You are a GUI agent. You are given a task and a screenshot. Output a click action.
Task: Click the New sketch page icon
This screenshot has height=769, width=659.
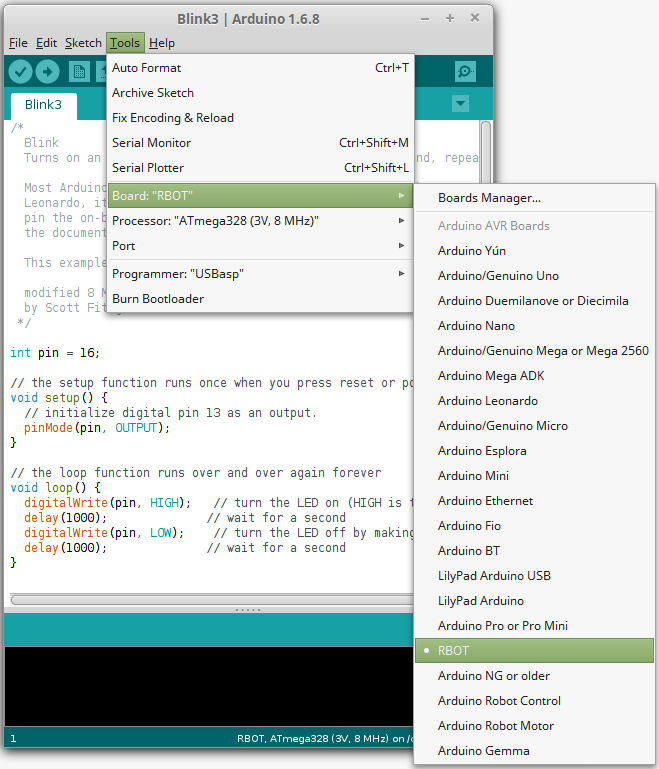[x=79, y=72]
